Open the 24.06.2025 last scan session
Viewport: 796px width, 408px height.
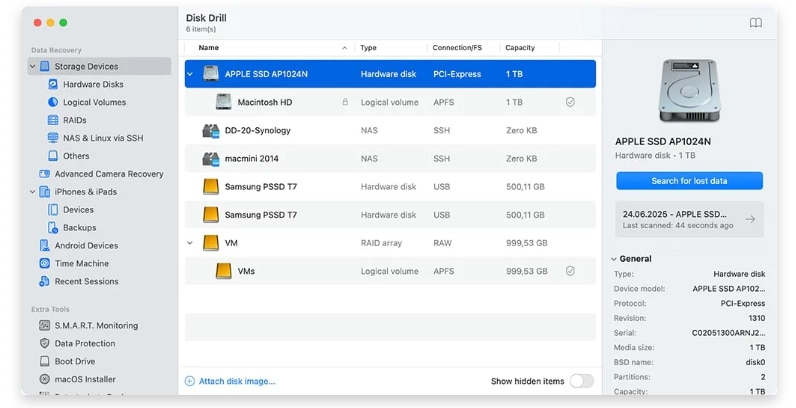pyautogui.click(x=689, y=219)
